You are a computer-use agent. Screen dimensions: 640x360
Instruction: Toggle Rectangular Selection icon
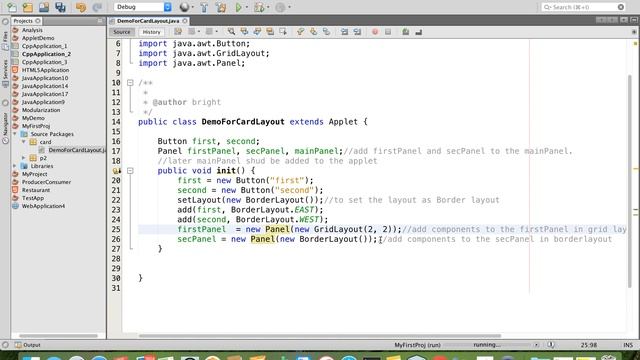(x=283, y=31)
